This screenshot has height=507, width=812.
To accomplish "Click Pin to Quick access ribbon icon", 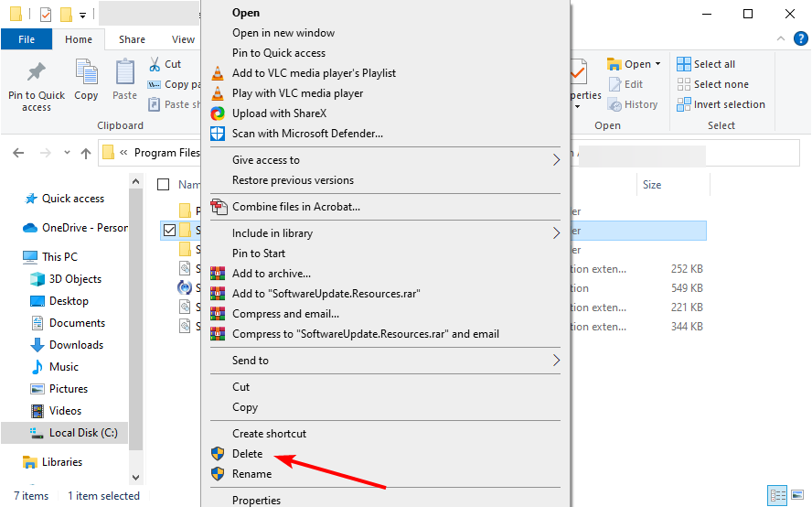I will (x=37, y=86).
